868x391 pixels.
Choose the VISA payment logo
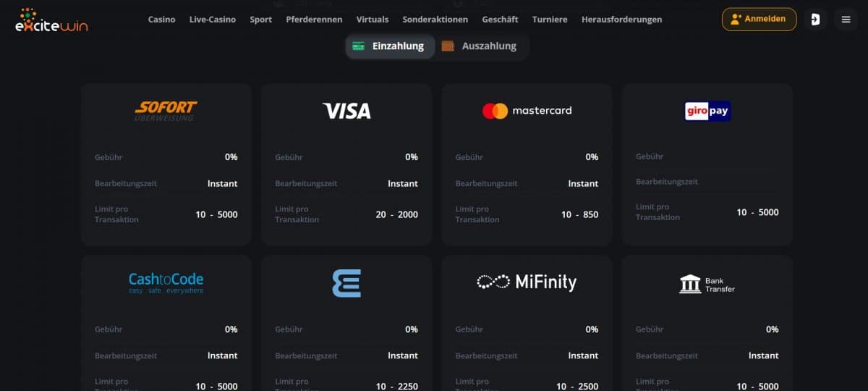(x=346, y=111)
